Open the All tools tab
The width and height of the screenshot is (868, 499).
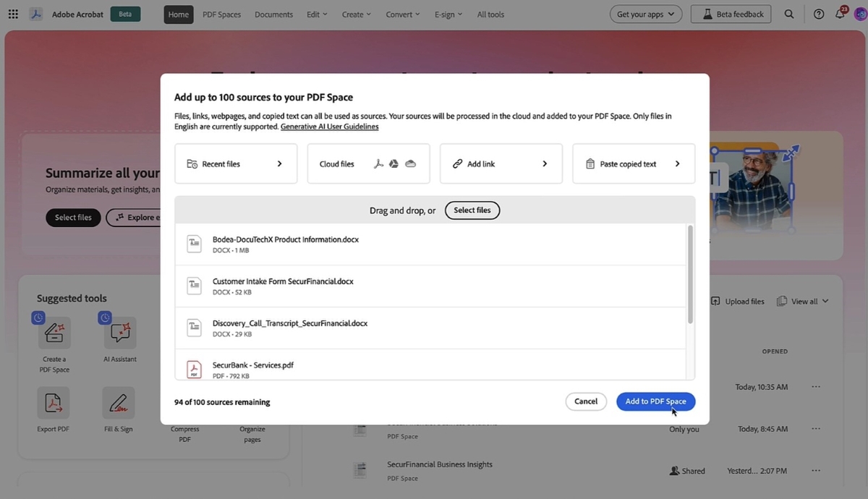pyautogui.click(x=491, y=14)
